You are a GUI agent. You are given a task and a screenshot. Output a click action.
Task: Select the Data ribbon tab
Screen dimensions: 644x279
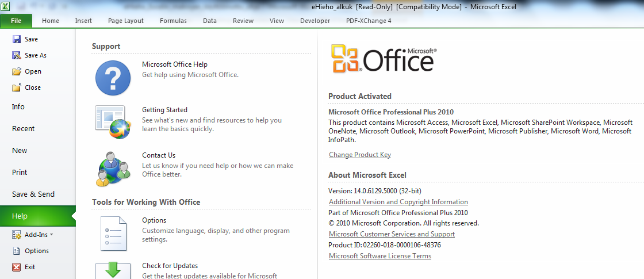point(210,21)
